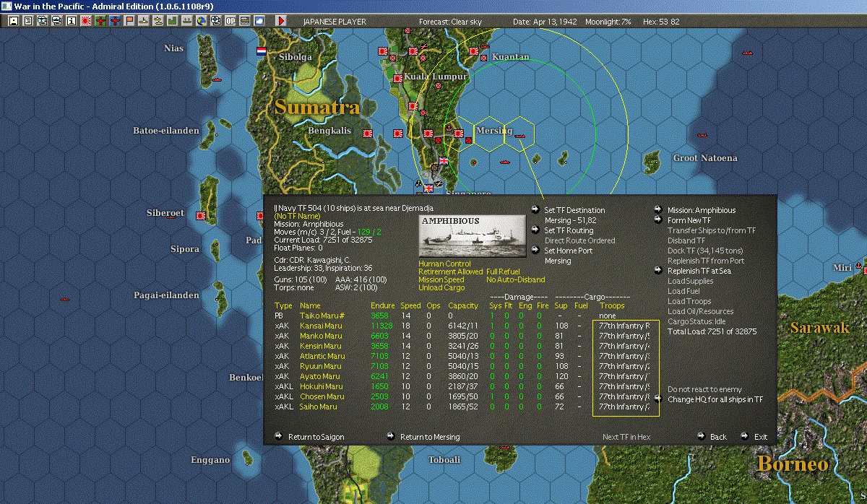
Task: Click Set TF Routing
Action: pyautogui.click(x=569, y=230)
